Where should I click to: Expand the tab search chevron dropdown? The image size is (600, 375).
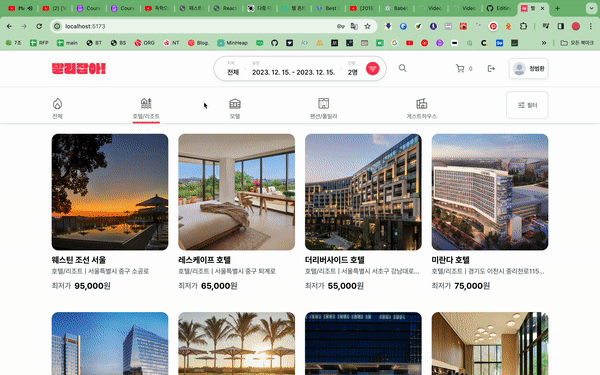[x=592, y=8]
